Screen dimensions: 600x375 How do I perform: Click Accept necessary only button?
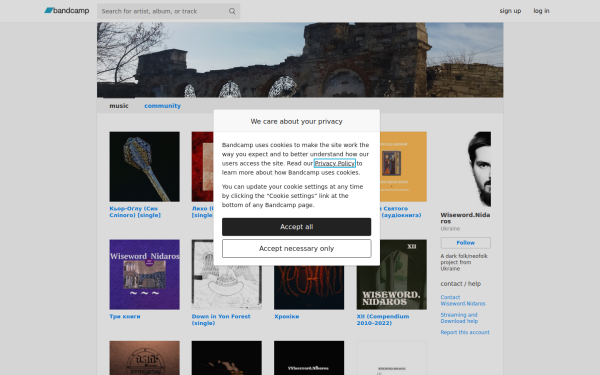coord(297,249)
